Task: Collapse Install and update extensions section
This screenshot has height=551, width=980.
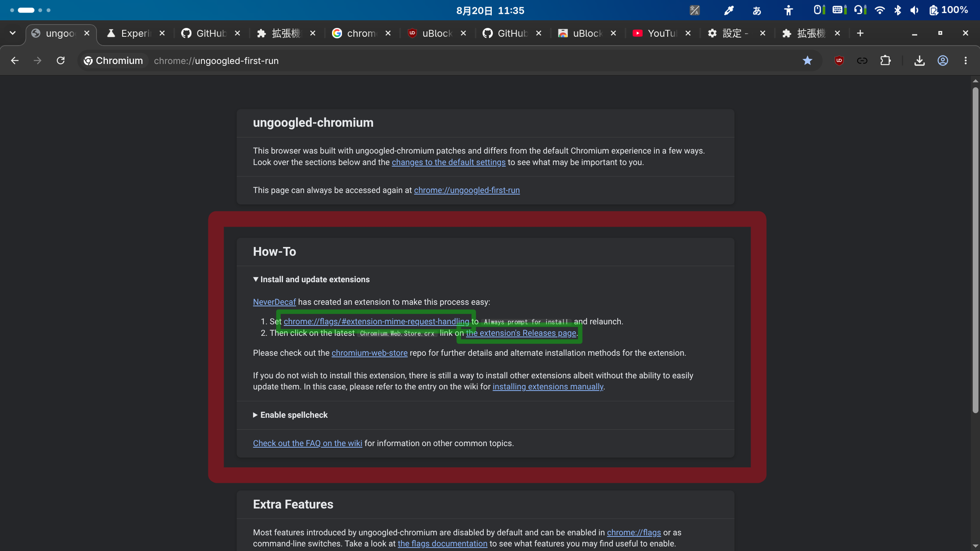Action: [311, 280]
